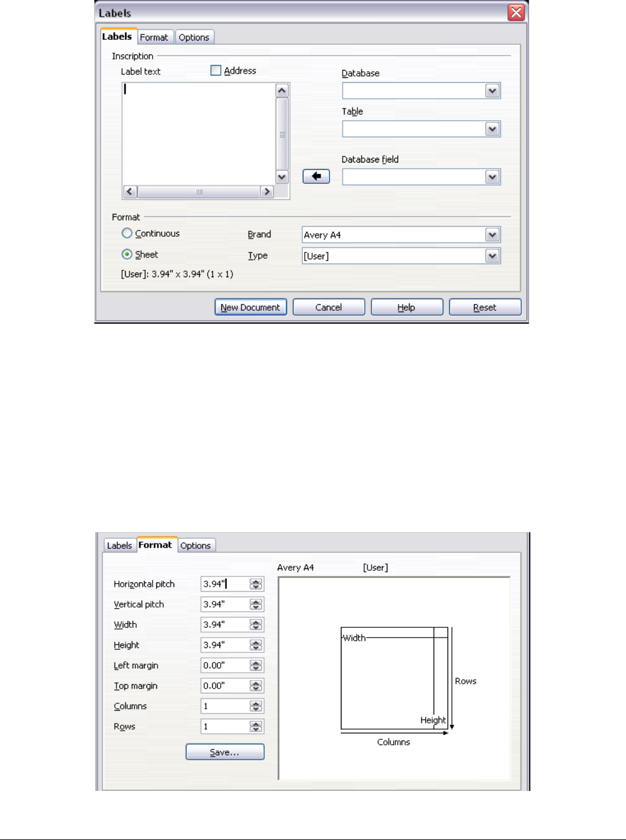
Task: Click label text left scroll arrow
Action: point(130,192)
